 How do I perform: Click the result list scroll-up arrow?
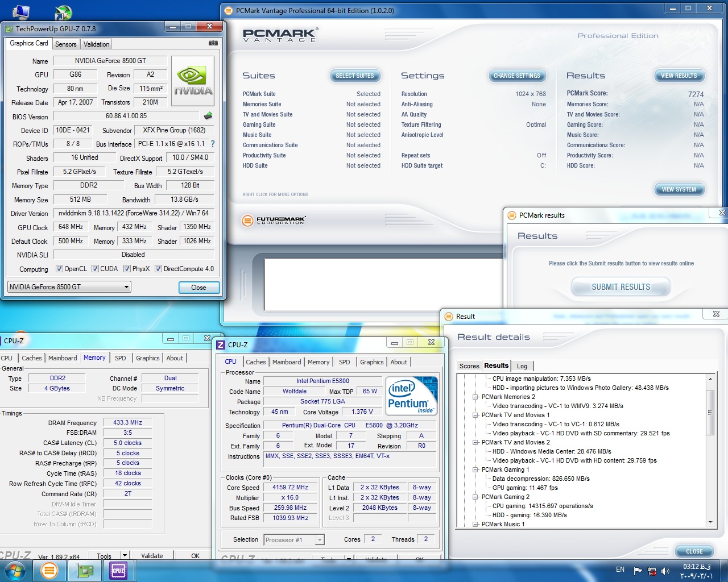pyautogui.click(x=710, y=379)
